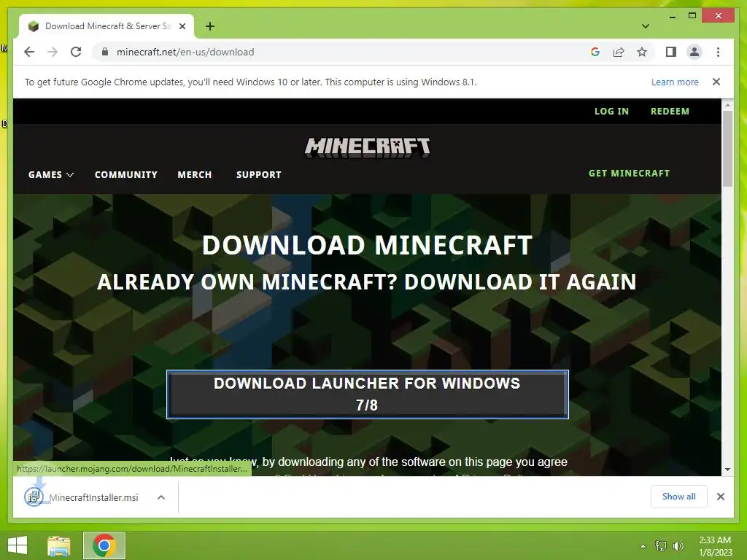Close the downloads bar
The width and height of the screenshot is (747, 560).
pos(720,497)
